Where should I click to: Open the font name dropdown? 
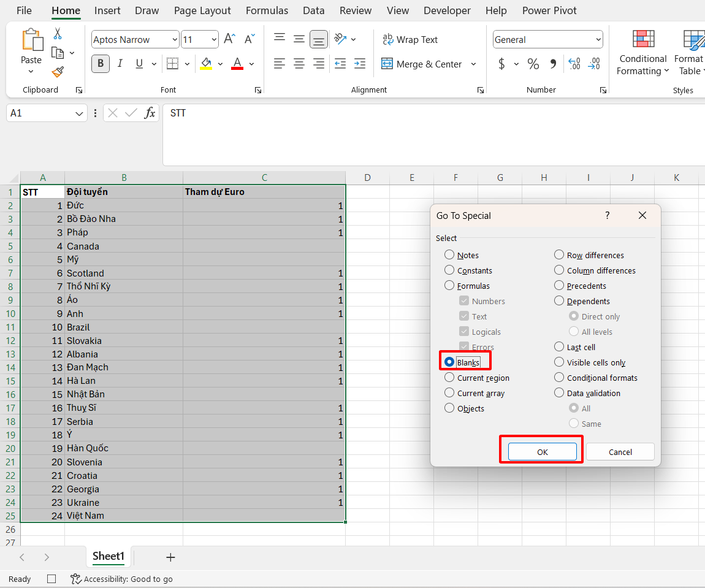click(175, 40)
